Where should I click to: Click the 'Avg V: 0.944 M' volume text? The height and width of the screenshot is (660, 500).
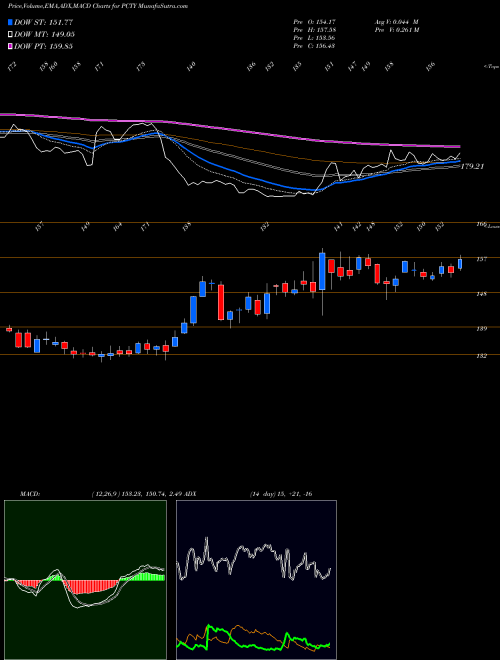pyautogui.click(x=396, y=21)
